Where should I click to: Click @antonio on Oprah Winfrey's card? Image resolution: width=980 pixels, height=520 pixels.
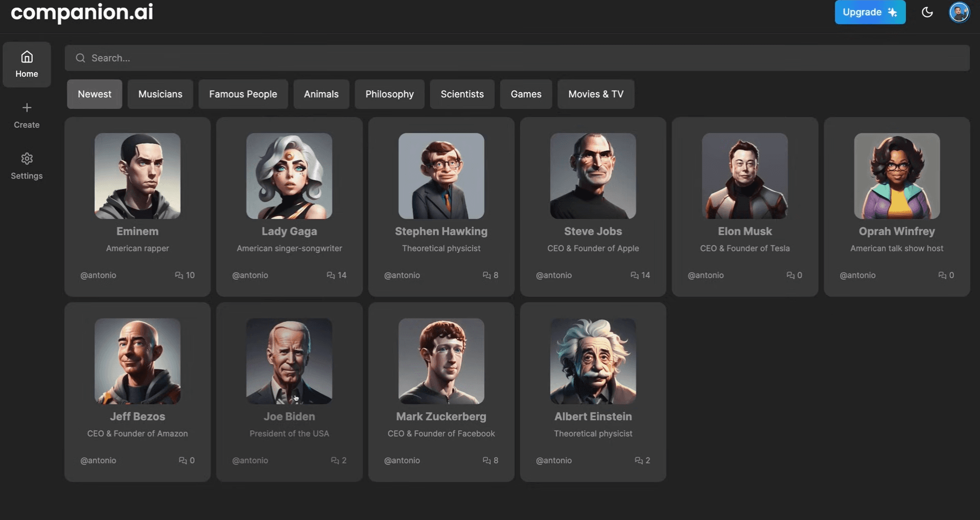coord(858,275)
